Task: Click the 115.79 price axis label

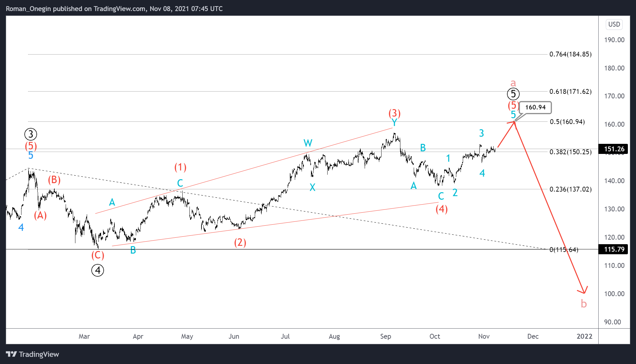Action: click(614, 249)
